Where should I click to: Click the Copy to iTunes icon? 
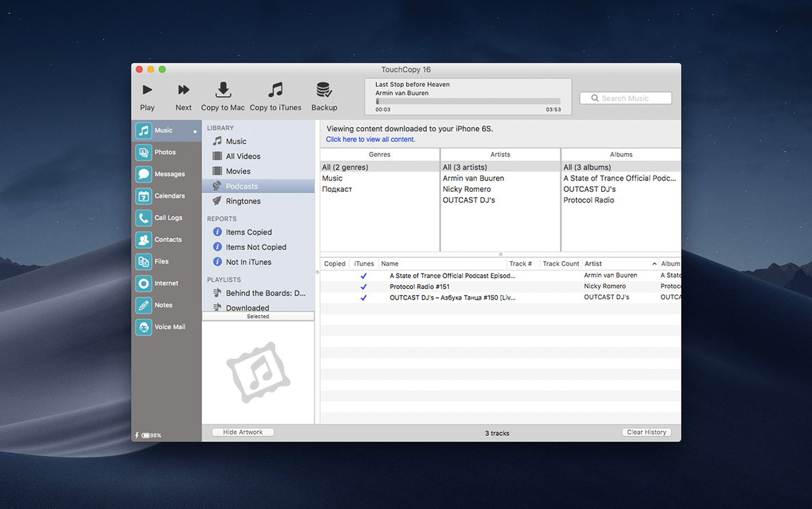[x=275, y=90]
